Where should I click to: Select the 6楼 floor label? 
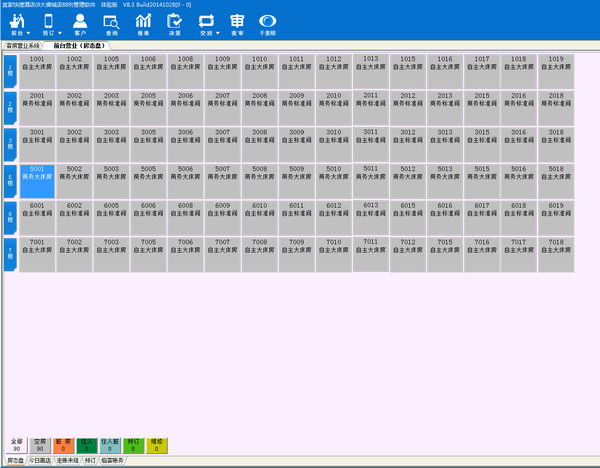tap(10, 218)
